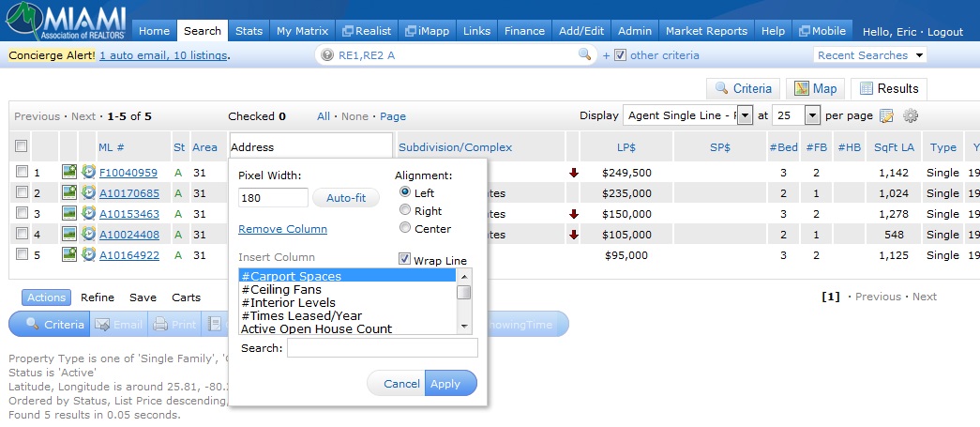Click the edit display notepad icon
Image resolution: width=980 pixels, height=427 pixels.
point(886,116)
